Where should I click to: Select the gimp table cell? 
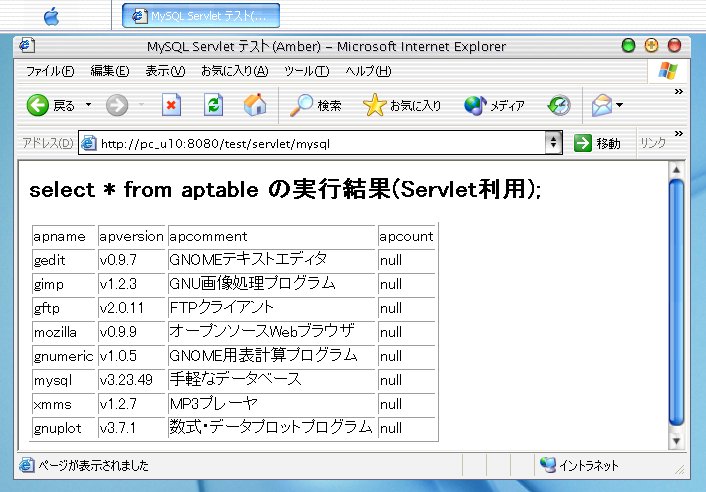[x=63, y=284]
